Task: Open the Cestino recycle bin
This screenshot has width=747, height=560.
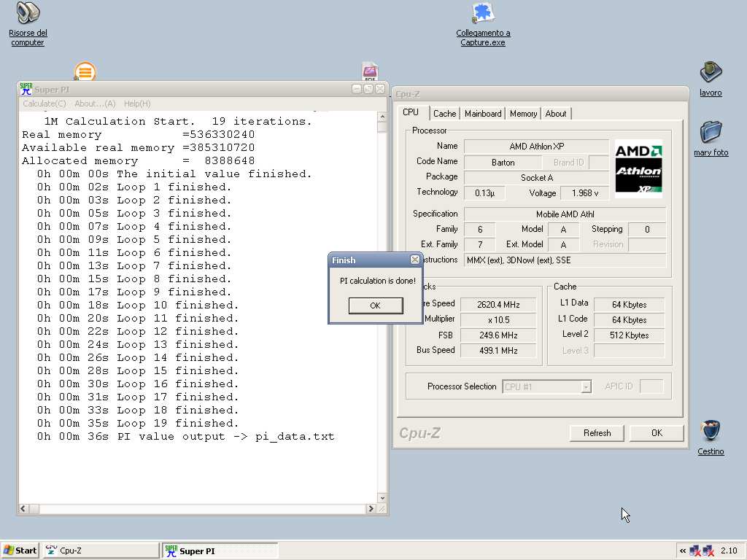Action: [711, 437]
